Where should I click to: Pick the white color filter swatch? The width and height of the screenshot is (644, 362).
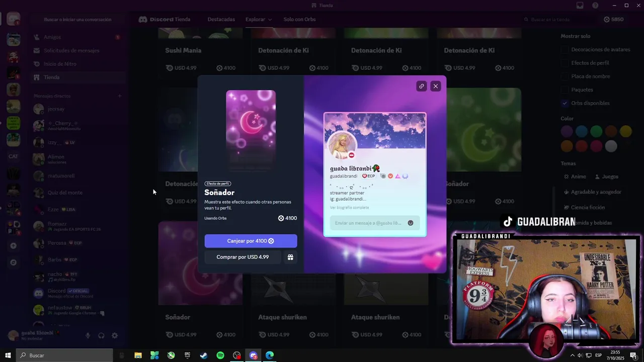pyautogui.click(x=611, y=146)
